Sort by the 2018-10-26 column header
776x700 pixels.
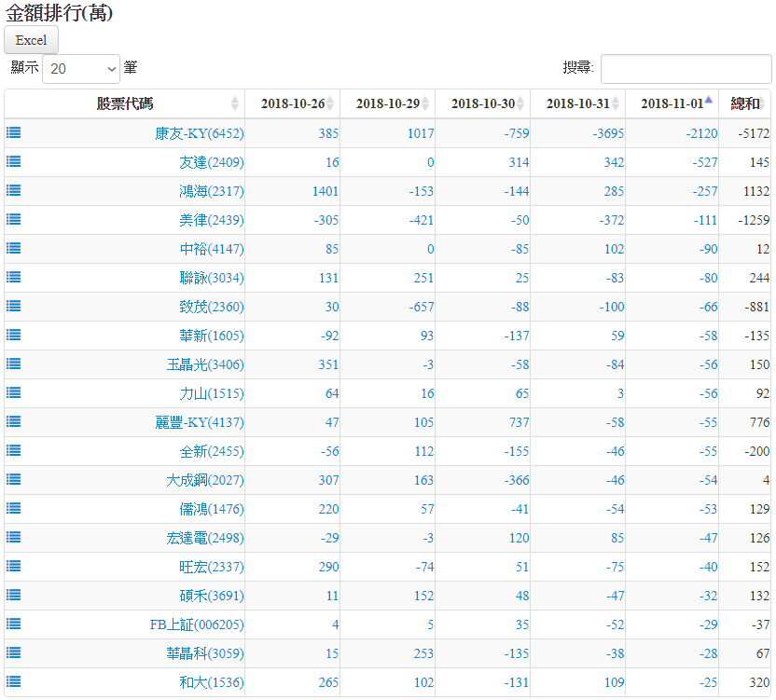pyautogui.click(x=292, y=103)
